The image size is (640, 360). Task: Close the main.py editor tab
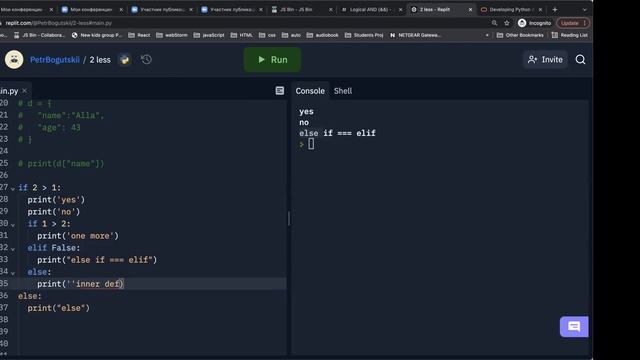pyautogui.click(x=24, y=91)
